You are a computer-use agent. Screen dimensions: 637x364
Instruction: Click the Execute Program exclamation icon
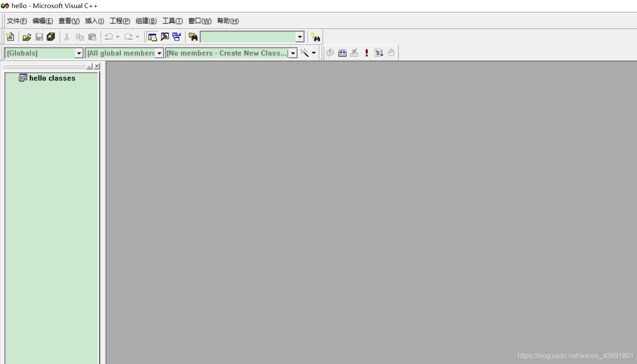pyautogui.click(x=367, y=53)
